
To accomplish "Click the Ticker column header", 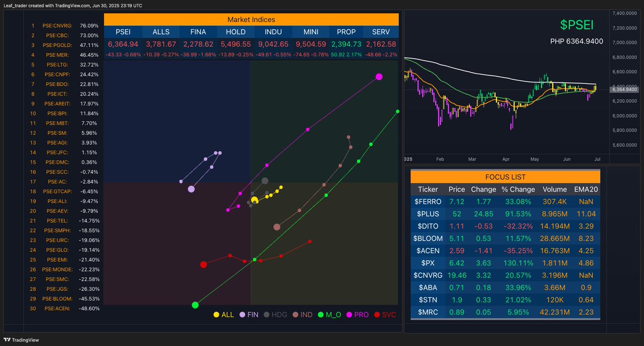I will click(x=427, y=189).
